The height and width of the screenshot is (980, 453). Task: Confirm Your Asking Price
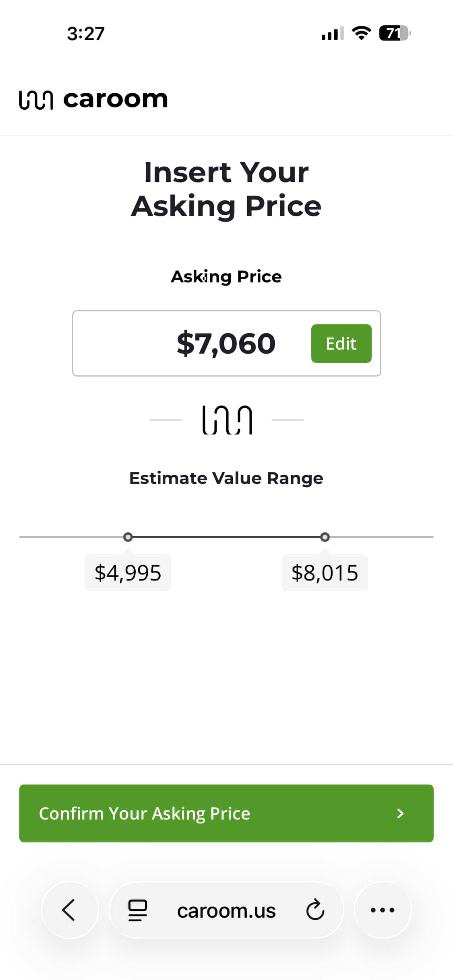tap(226, 813)
